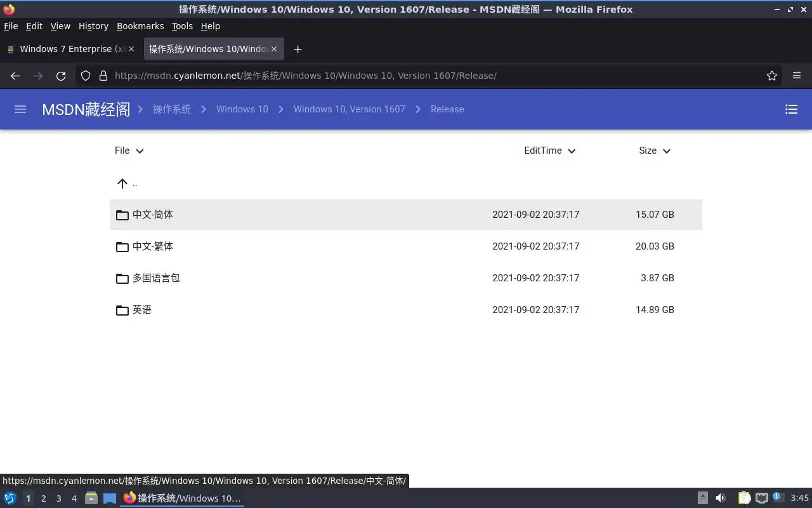Click the 20.03 GB size value

coord(655,246)
